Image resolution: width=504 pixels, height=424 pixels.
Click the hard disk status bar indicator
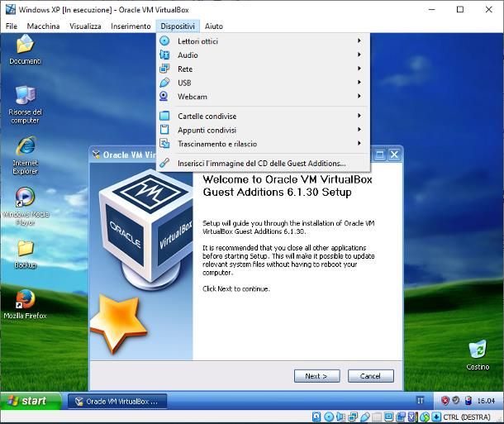pos(316,417)
